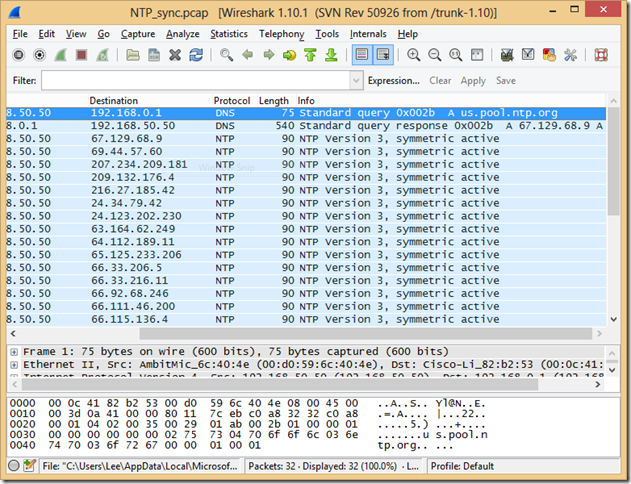Go back in packet history arrow
Image resolution: width=631 pixels, height=484 pixels.
tap(247, 55)
